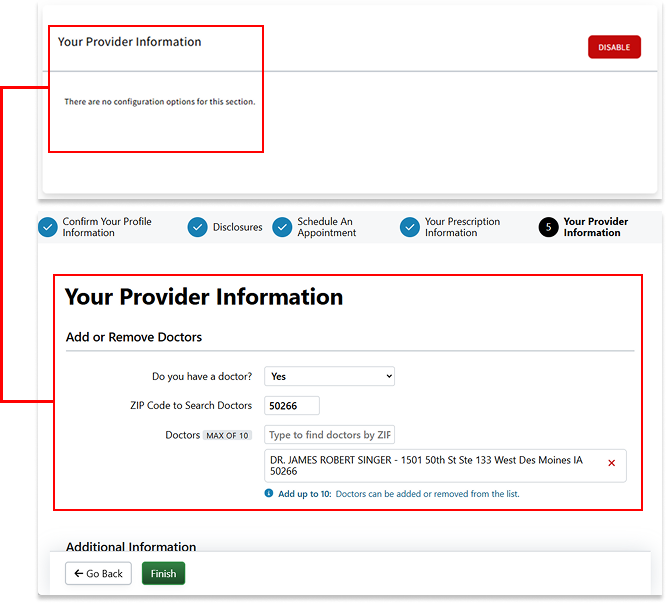
Task: Click the Confirm Your Profile Information checkmark icon
Action: [48, 227]
